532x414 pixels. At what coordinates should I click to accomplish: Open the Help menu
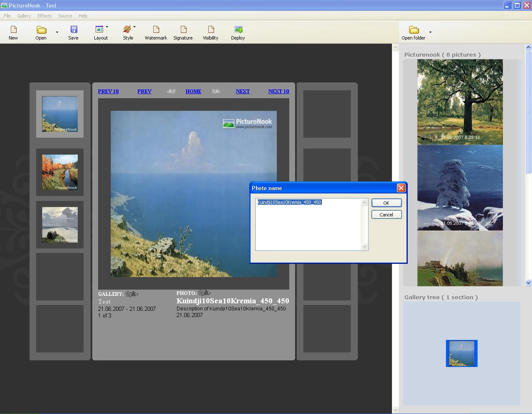83,16
